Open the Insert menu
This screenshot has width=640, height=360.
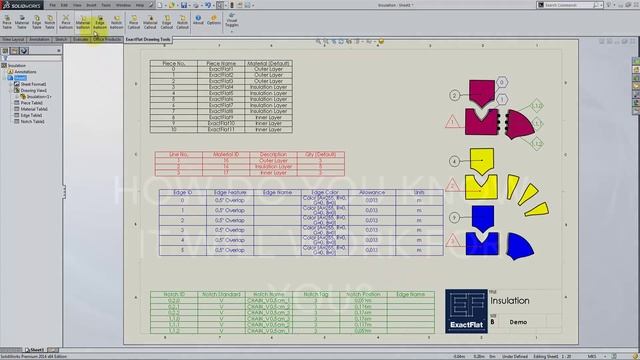point(91,5)
